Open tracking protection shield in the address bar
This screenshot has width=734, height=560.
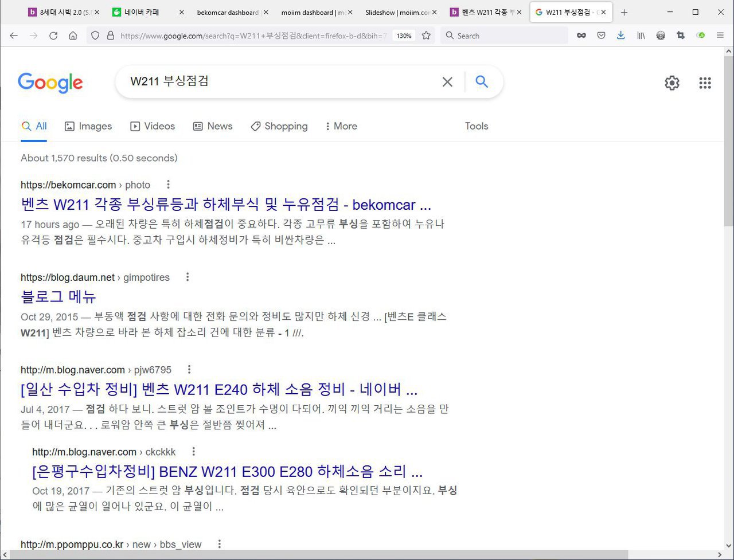tap(96, 36)
